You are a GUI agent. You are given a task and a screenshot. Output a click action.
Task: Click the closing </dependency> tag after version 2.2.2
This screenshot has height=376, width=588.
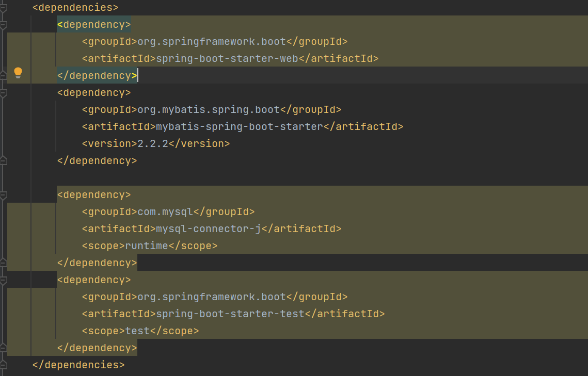(97, 160)
